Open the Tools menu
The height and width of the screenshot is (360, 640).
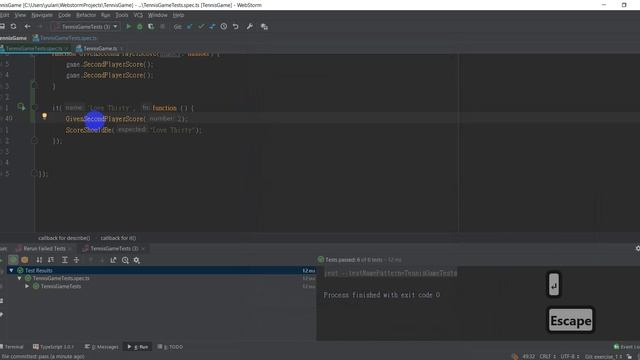pyautogui.click(x=122, y=15)
